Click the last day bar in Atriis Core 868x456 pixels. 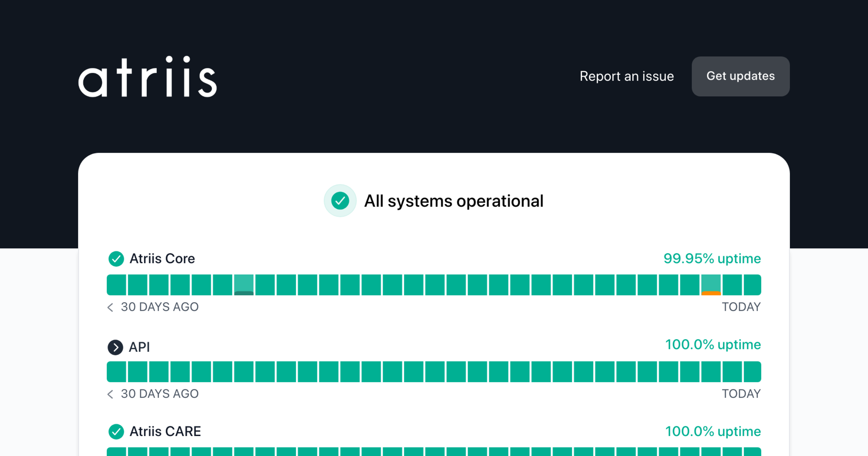(x=752, y=285)
